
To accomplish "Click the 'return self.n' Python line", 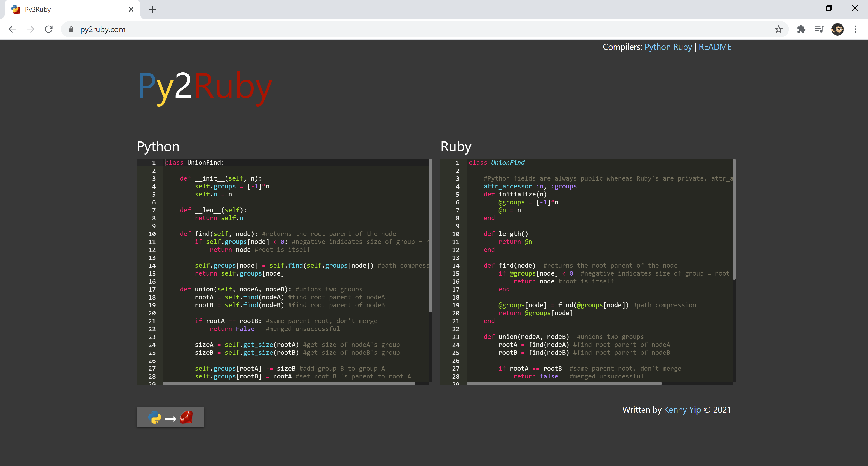I will pyautogui.click(x=219, y=218).
